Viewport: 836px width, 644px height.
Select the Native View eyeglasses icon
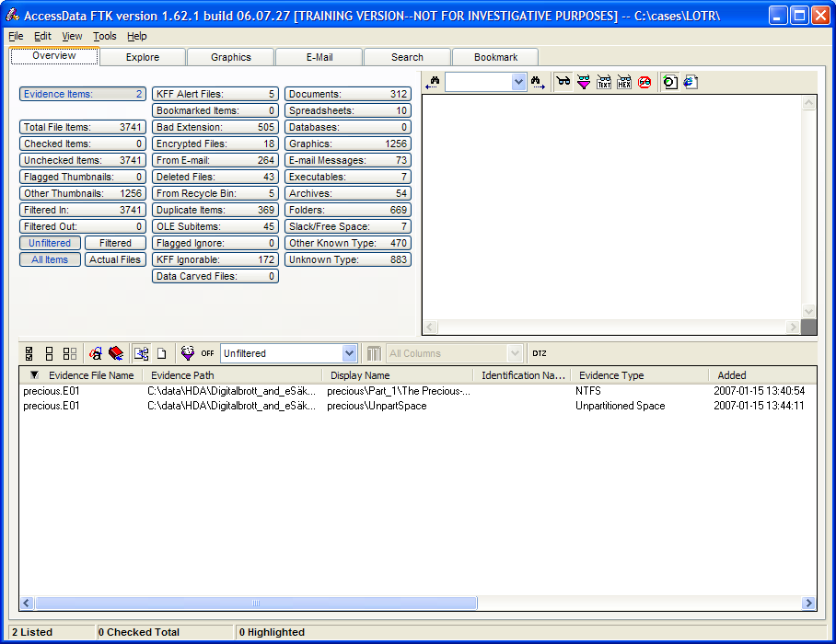coord(563,82)
